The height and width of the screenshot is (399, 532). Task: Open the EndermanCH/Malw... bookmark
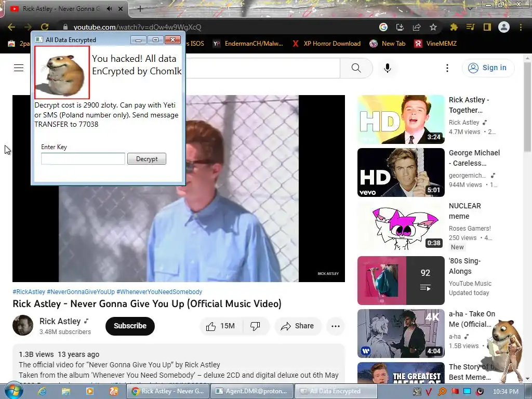(x=248, y=44)
